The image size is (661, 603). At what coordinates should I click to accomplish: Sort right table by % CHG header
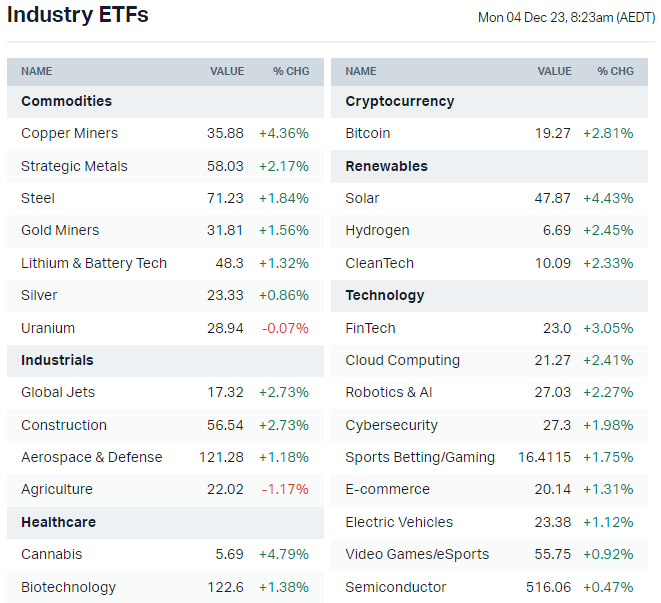(615, 71)
